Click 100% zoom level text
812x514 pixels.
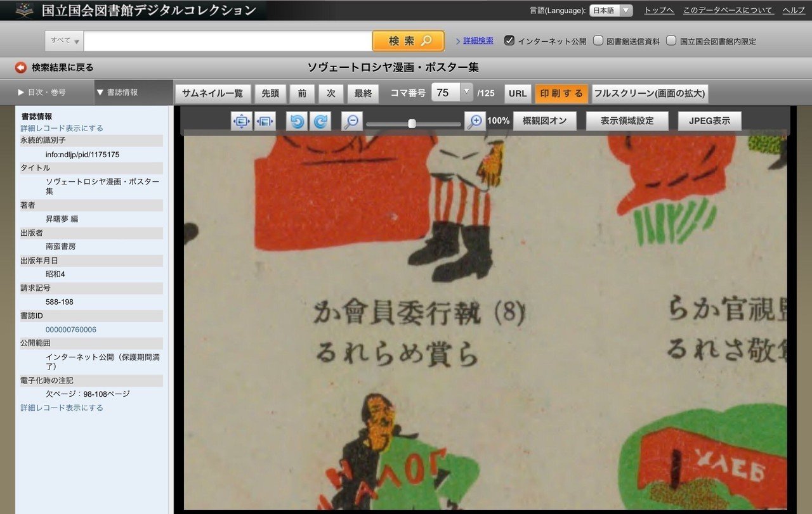(x=499, y=120)
